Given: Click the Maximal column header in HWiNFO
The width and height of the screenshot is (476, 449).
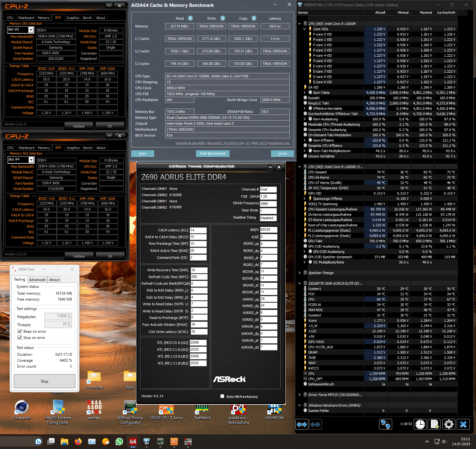Looking at the screenshot, I should pos(422,12).
